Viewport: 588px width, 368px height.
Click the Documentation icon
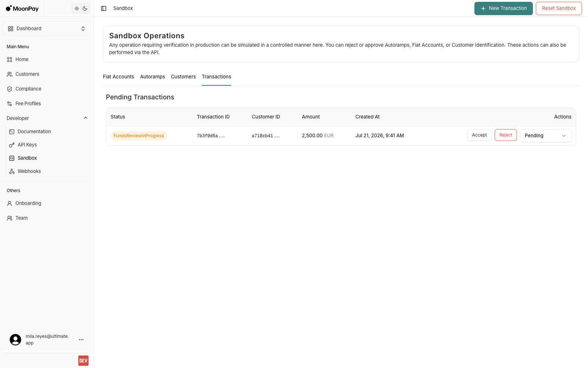click(x=12, y=132)
